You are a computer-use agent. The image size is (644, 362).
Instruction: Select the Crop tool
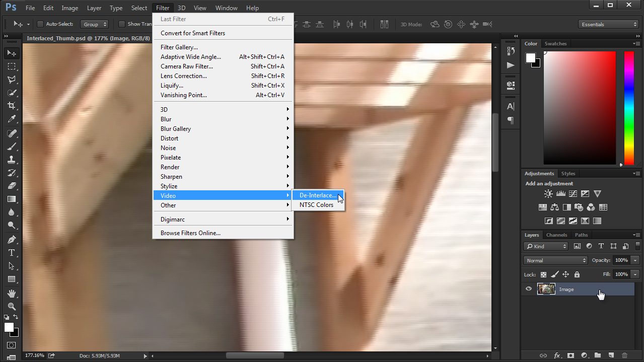tap(11, 106)
